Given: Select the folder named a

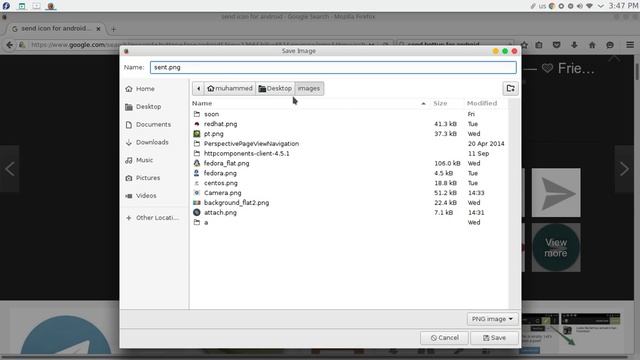Looking at the screenshot, I should (x=350, y=222).
